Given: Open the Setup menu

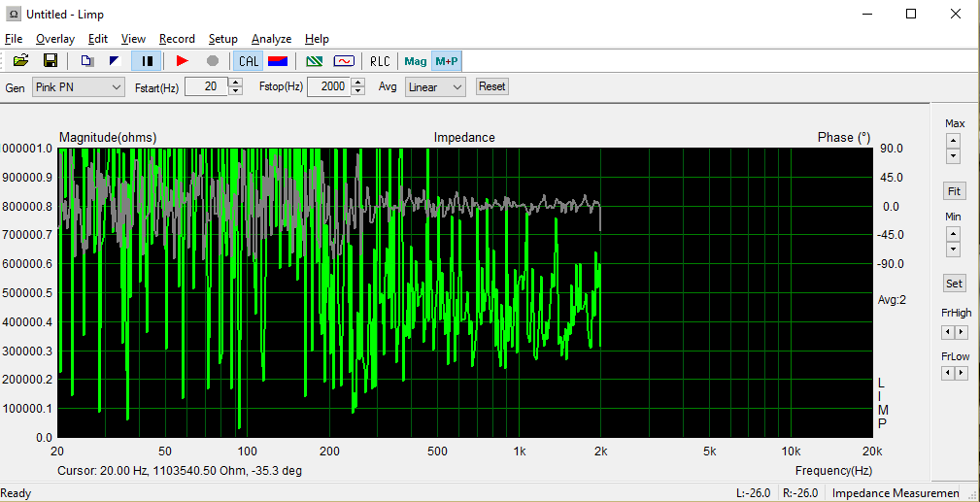Looking at the screenshot, I should [x=223, y=39].
